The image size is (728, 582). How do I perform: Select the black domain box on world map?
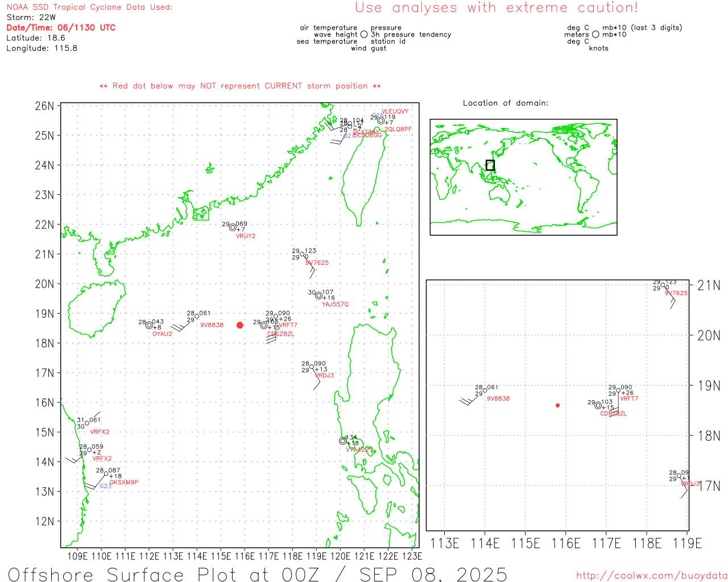click(x=490, y=165)
